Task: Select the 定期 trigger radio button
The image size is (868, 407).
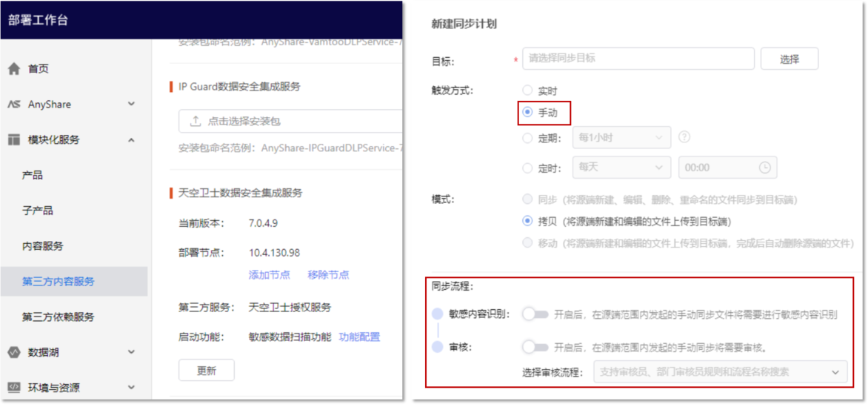Action: pyautogui.click(x=527, y=137)
